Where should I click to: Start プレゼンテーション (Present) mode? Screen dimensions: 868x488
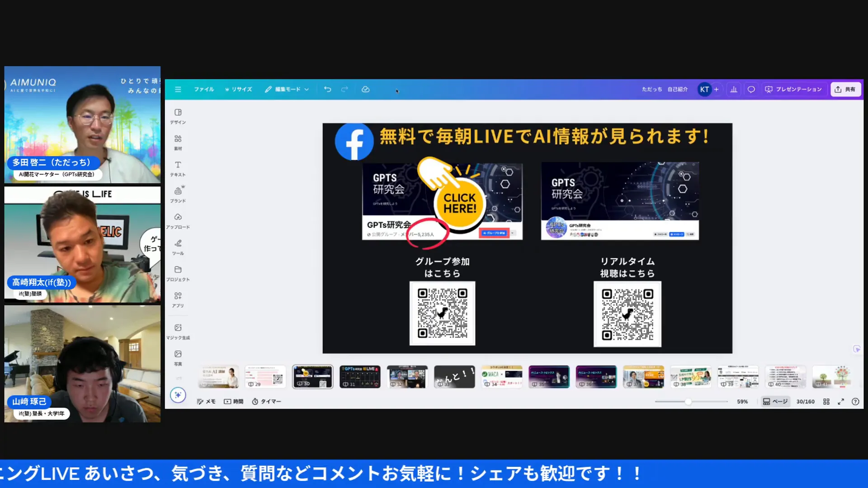793,89
